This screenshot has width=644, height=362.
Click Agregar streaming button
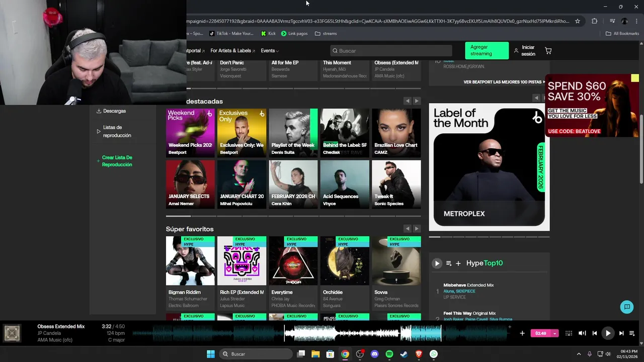click(x=487, y=51)
